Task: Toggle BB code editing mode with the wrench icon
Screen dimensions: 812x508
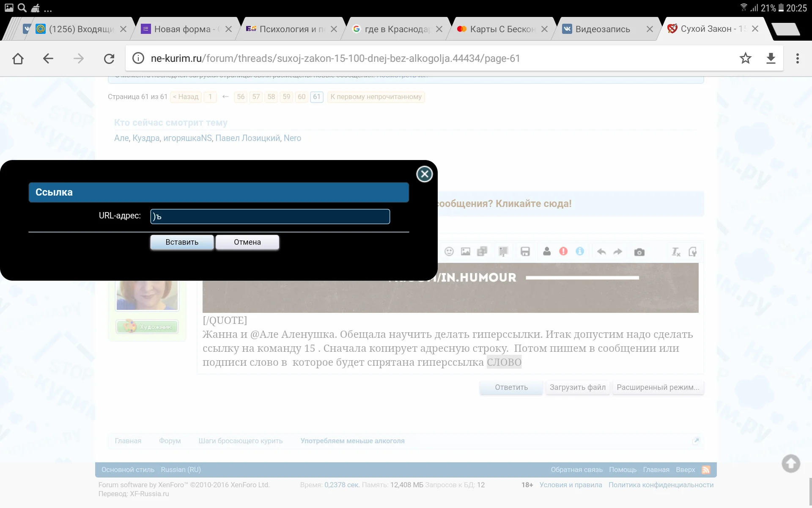Action: (693, 251)
